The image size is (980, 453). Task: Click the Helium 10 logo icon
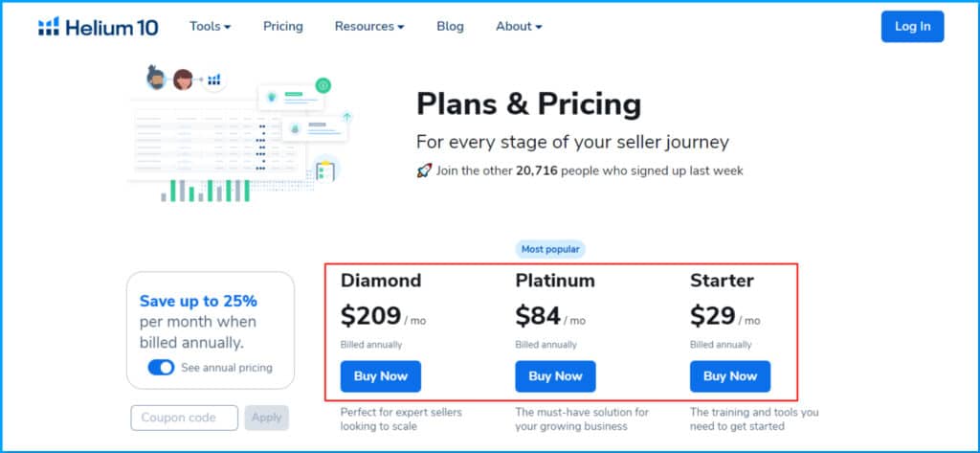tap(49, 26)
